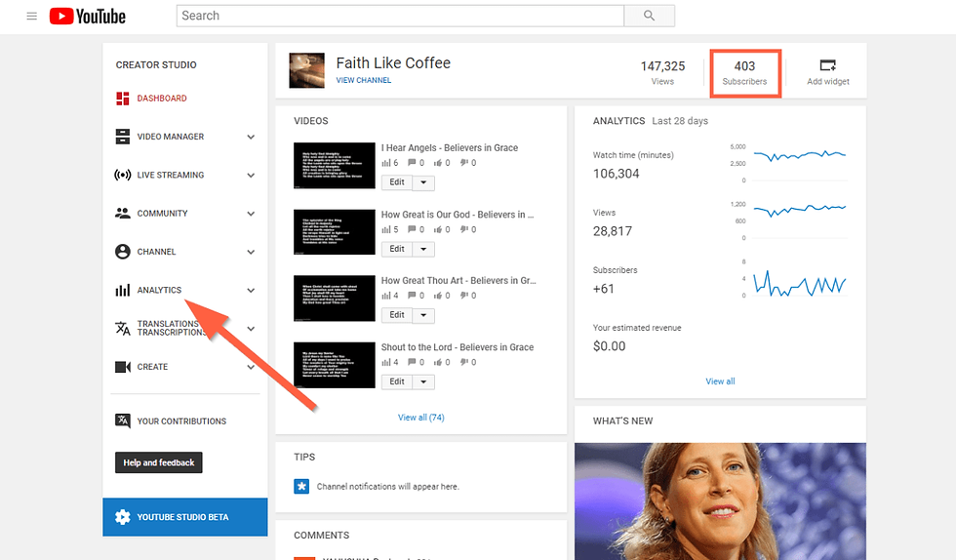Click in the Search input field
Image resolution: width=956 pixels, height=560 pixels.
(x=400, y=16)
